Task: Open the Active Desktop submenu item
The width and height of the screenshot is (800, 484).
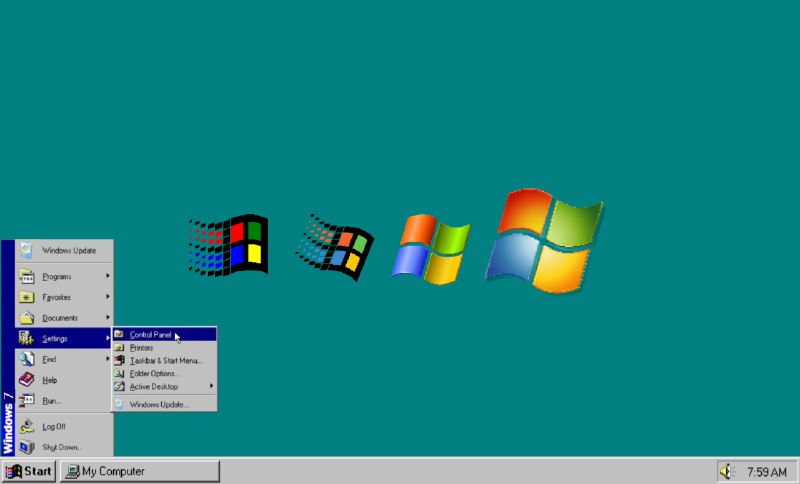Action: pyautogui.click(x=165, y=387)
